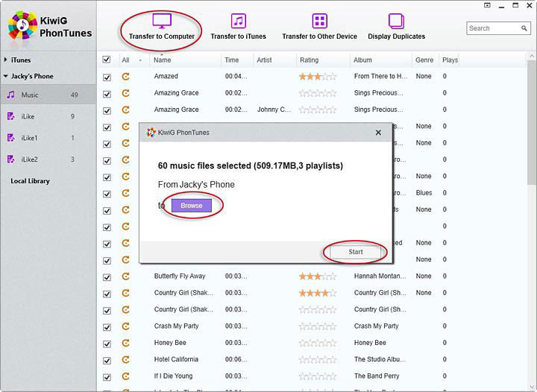Open the iLike2 playlist
The height and width of the screenshot is (392, 537).
(x=48, y=159)
